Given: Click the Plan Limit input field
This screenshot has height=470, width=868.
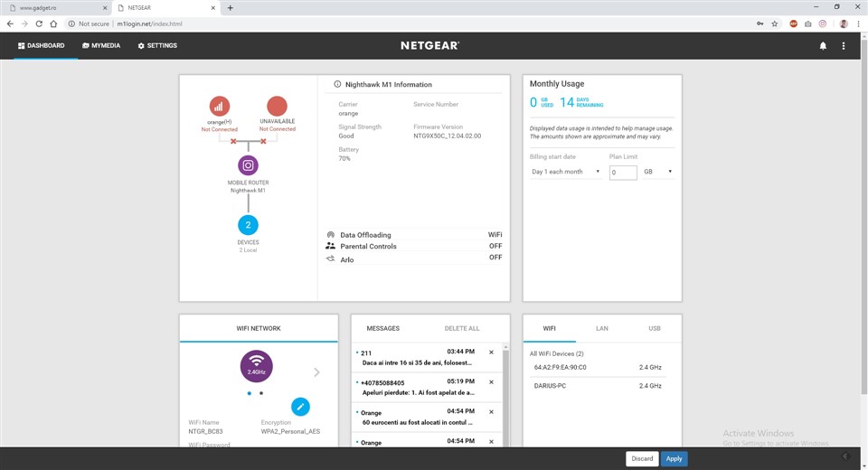Looking at the screenshot, I should coord(623,173).
